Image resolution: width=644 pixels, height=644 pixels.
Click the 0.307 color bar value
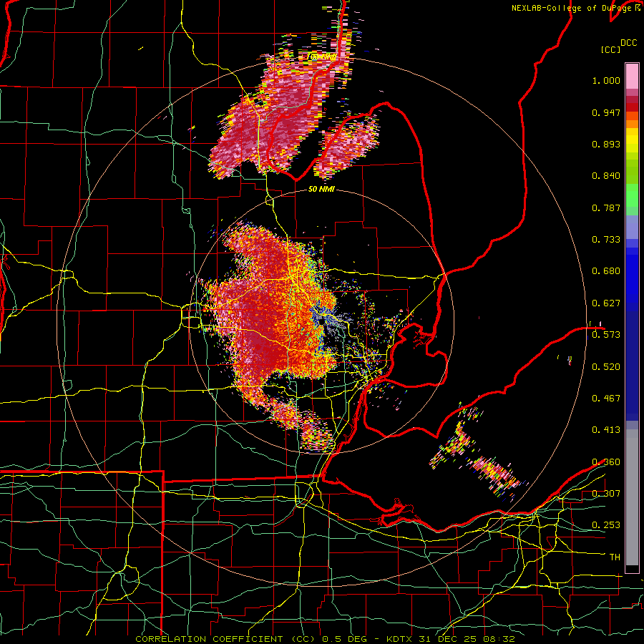(x=606, y=493)
